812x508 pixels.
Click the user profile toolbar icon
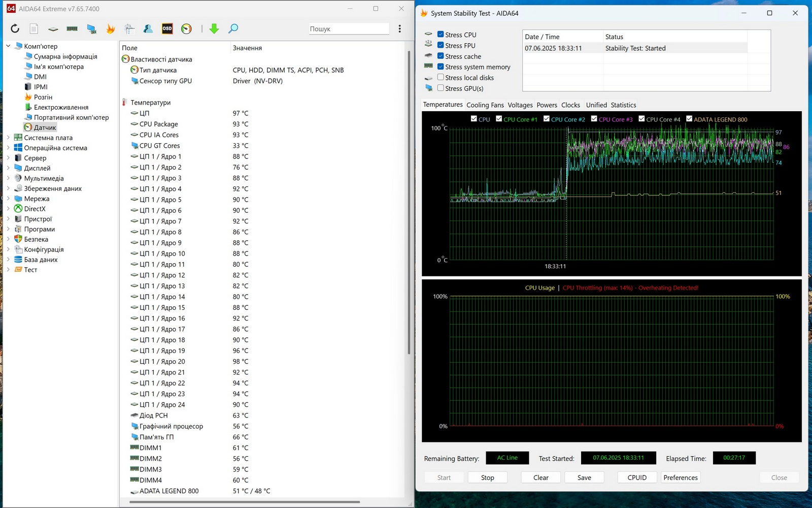pyautogui.click(x=148, y=29)
